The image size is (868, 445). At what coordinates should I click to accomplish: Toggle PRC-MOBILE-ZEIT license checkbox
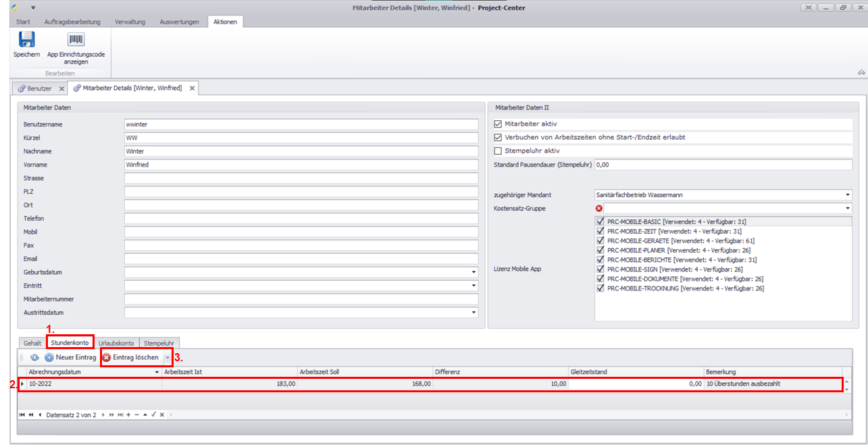tap(601, 231)
